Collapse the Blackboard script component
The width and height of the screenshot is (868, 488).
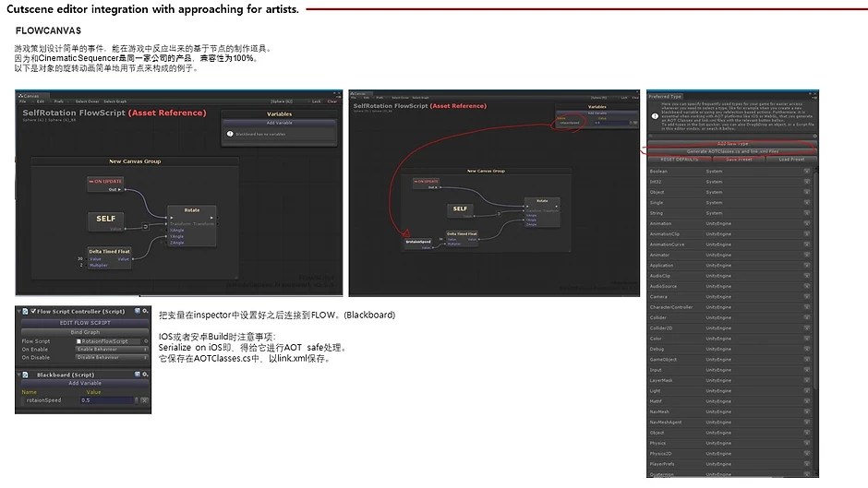[x=20, y=375]
